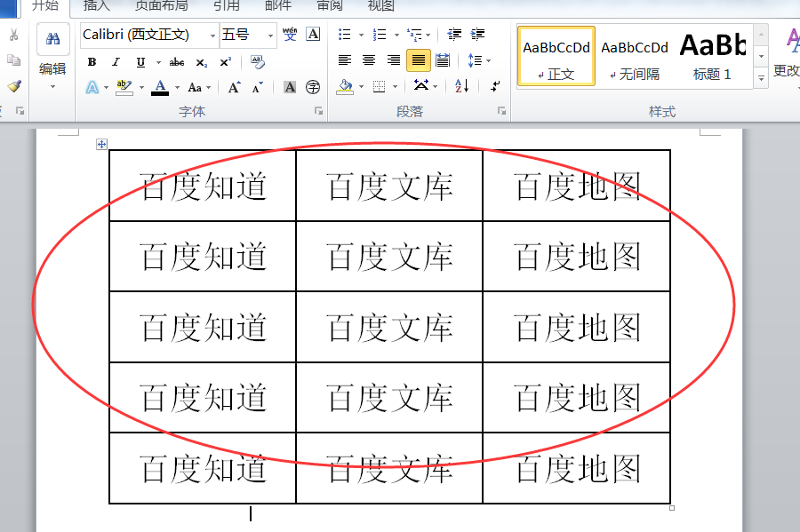
Task: Toggle underline formatting
Action: coord(140,61)
